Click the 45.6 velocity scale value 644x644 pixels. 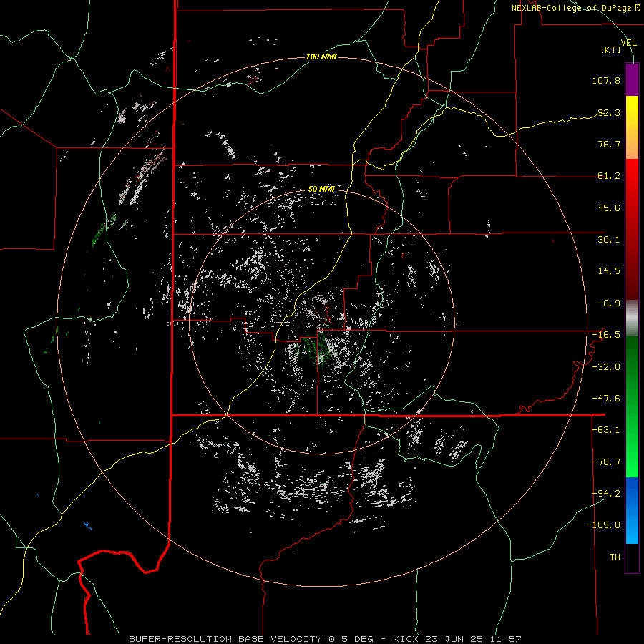(609, 208)
